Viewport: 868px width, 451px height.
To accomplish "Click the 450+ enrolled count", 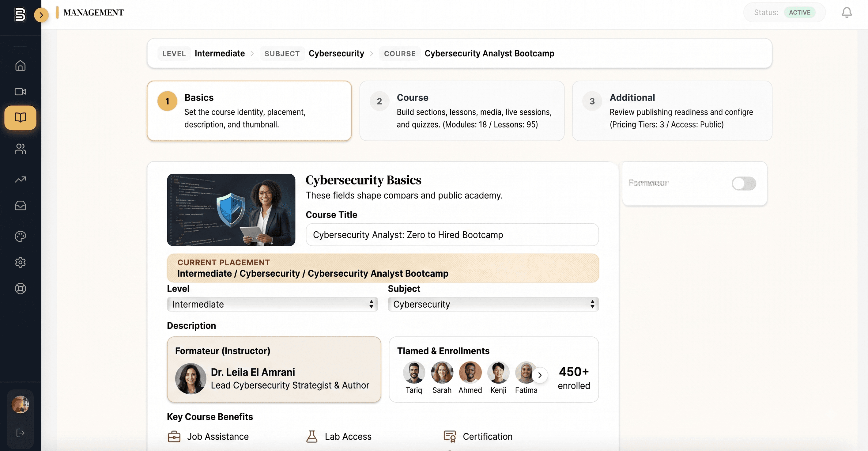I will pos(574,378).
